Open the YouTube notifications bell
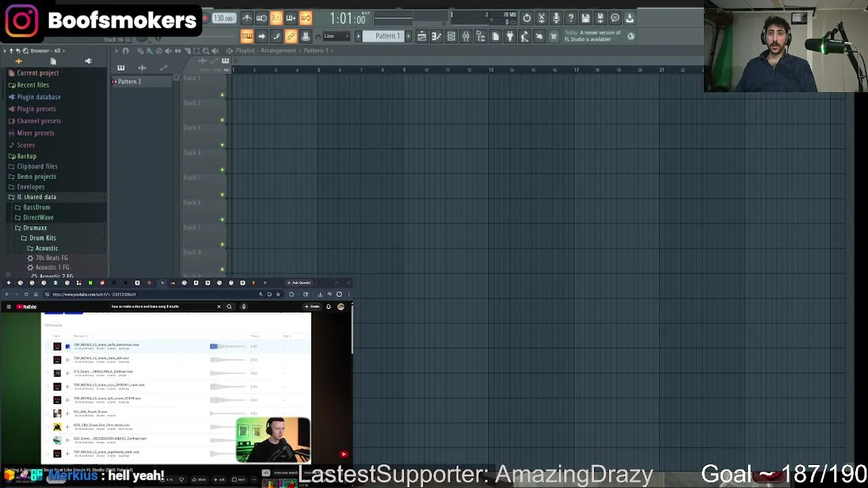 pos(328,307)
